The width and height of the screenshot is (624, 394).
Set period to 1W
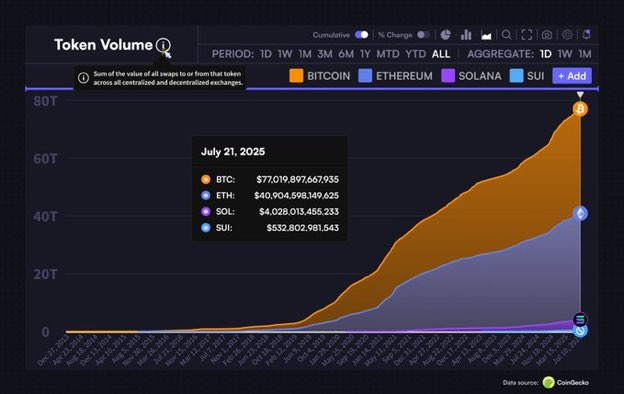coord(285,54)
